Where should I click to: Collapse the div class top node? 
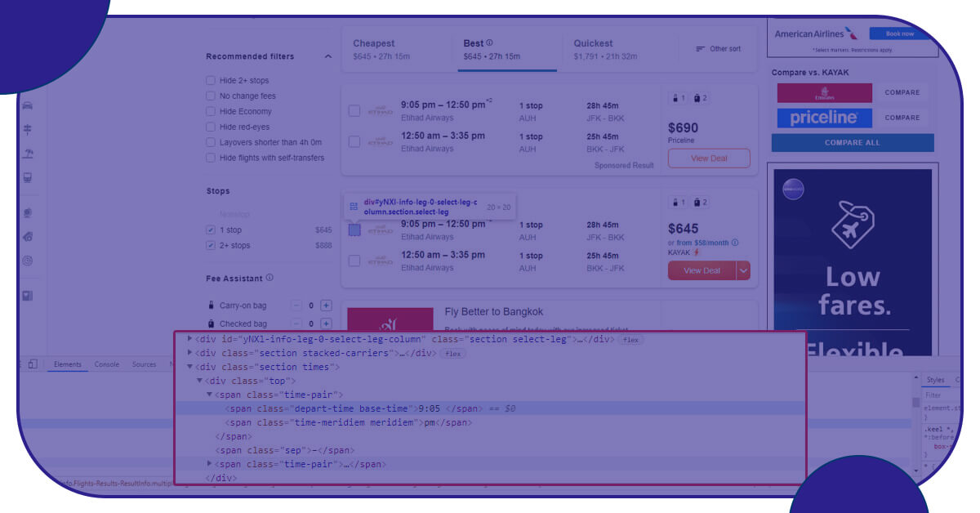[199, 381]
